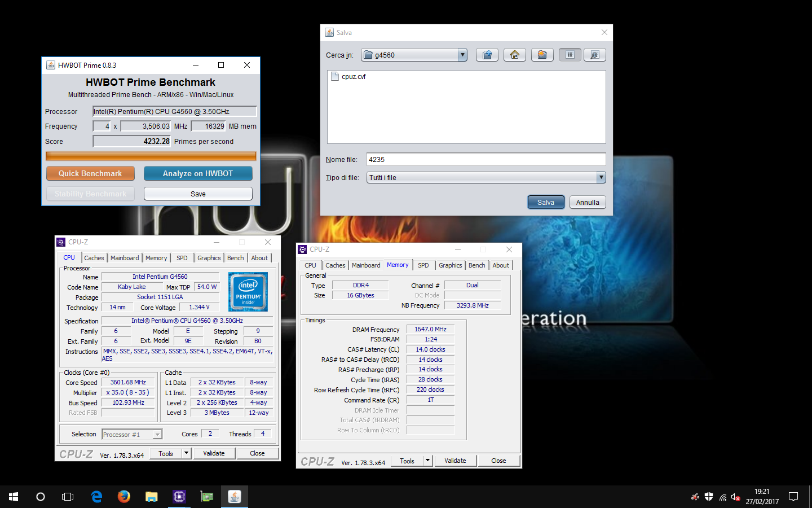Open Windows Defender shield tray icon
The height and width of the screenshot is (508, 812).
pos(709,497)
